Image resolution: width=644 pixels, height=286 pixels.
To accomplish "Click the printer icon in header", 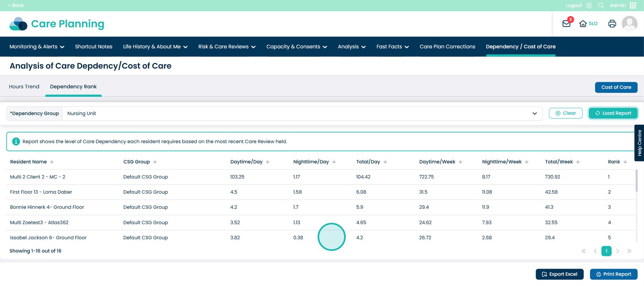I will (x=612, y=24).
